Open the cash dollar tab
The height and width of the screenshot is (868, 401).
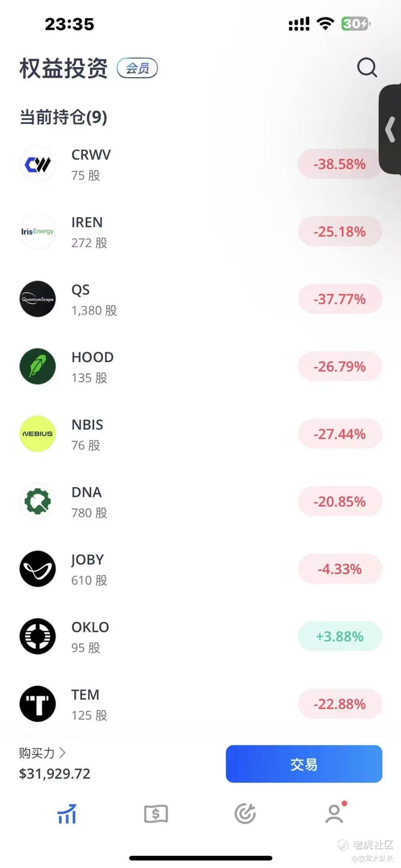pyautogui.click(x=156, y=814)
